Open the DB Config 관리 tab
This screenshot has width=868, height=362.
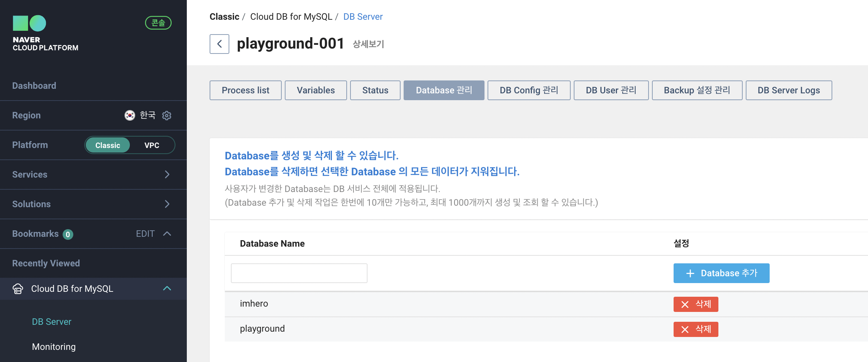click(x=529, y=90)
